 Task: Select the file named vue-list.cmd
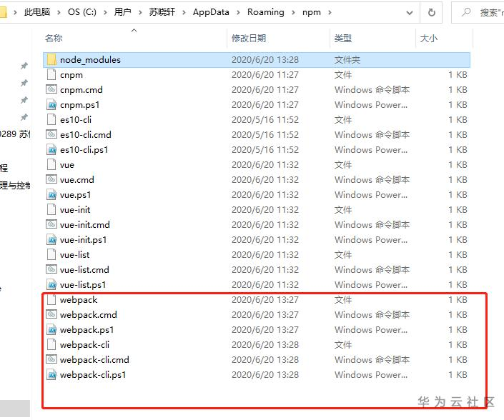pyautogui.click(x=84, y=270)
